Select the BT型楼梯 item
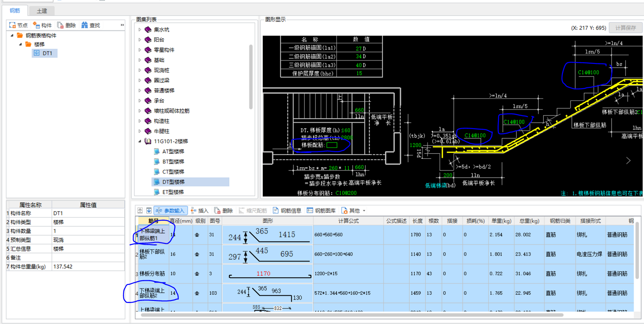Screen dimensions: 644x324 [173, 161]
